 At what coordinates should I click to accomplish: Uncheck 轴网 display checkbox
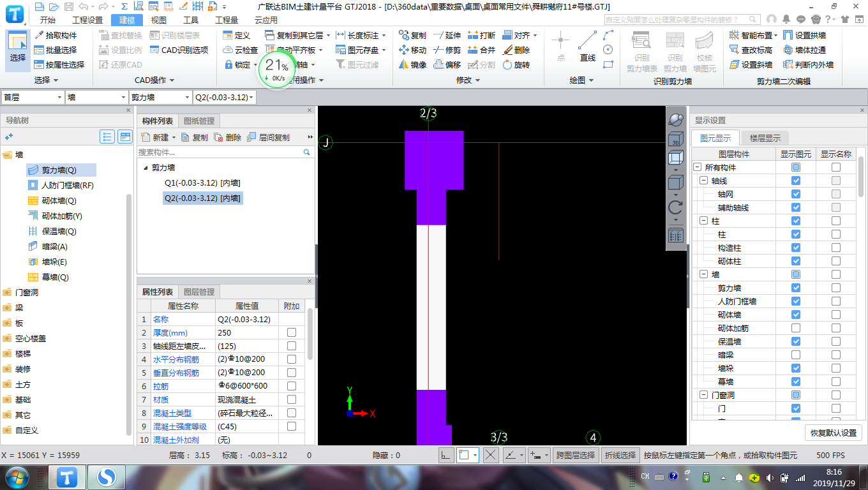[796, 194]
